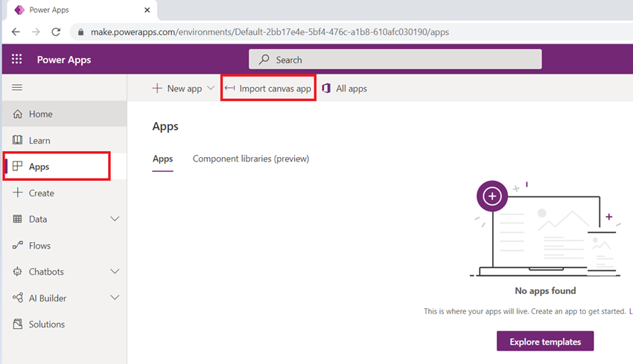Click the Chatbots bot icon
Viewport: 633px width, 364px height.
[x=17, y=272]
